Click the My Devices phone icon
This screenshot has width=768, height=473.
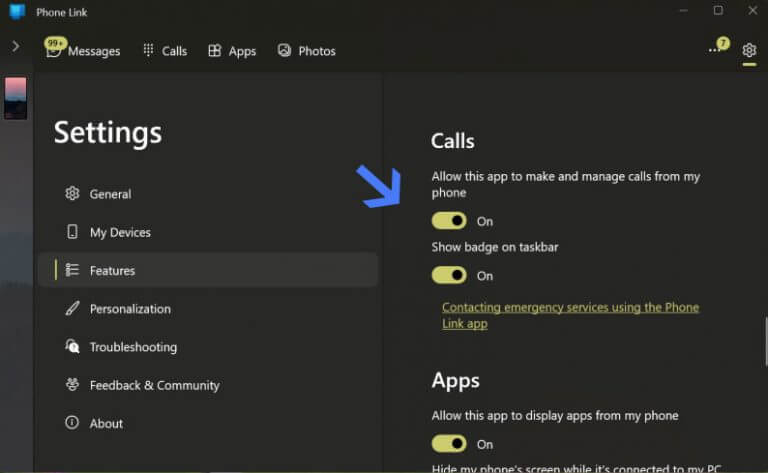[72, 232]
